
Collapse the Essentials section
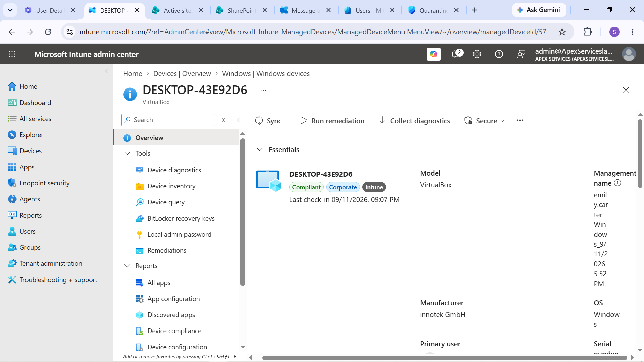point(260,149)
